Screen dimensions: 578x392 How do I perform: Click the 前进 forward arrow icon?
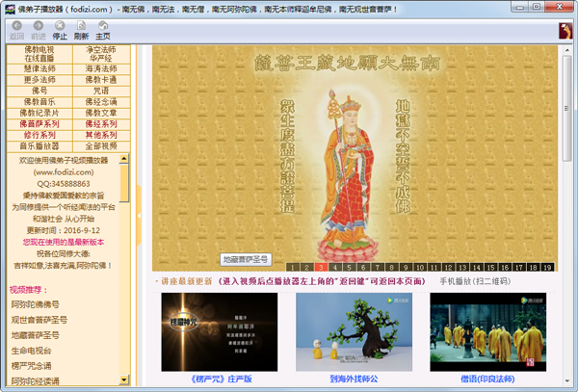coord(38,25)
